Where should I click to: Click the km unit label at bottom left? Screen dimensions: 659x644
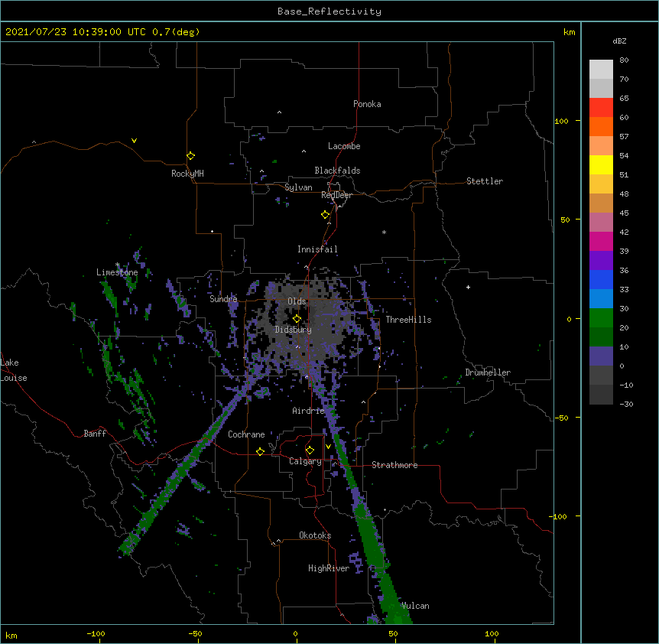[x=11, y=636]
